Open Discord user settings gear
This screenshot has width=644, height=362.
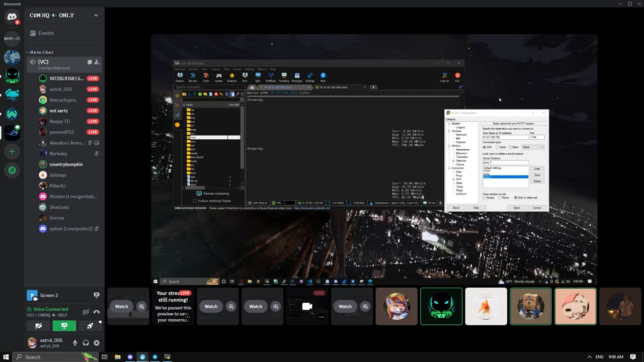pyautogui.click(x=97, y=343)
